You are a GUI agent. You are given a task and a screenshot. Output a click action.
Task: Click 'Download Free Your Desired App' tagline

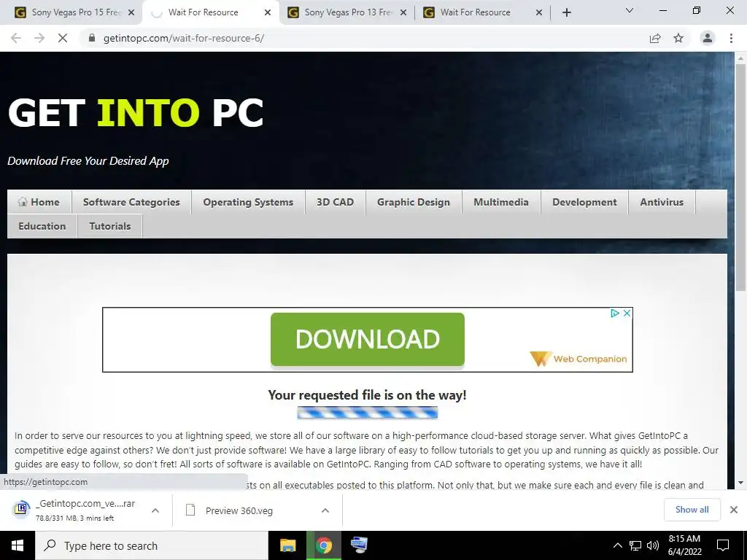[88, 161]
